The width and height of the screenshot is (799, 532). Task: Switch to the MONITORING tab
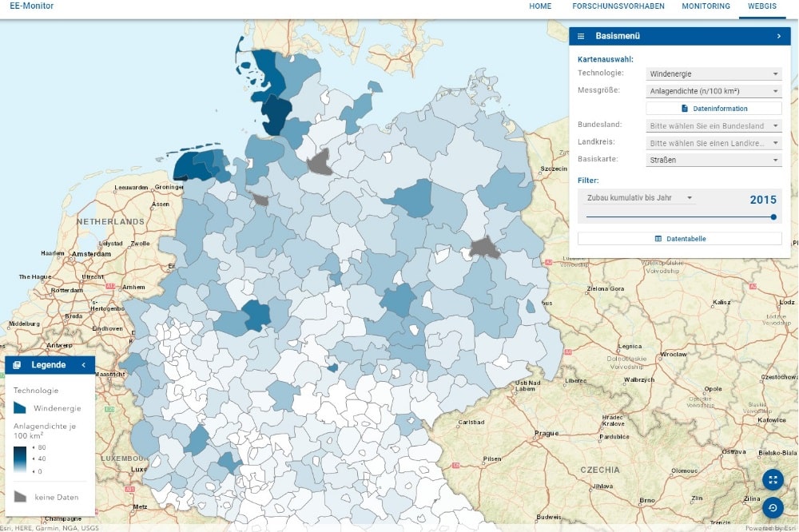click(706, 6)
